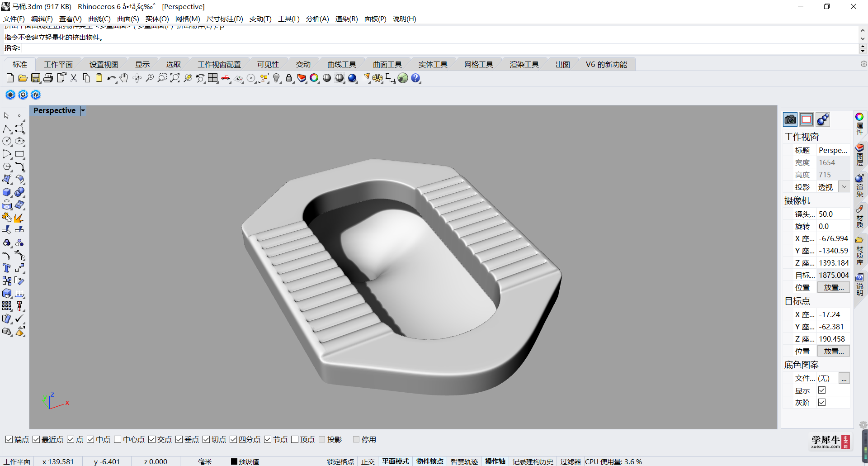Click the blue Render sphere icon
The width and height of the screenshot is (868, 466).
(353, 78)
